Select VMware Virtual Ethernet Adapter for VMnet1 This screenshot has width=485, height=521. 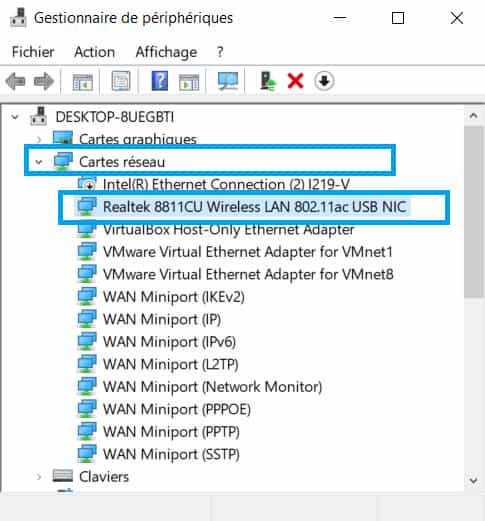248,252
